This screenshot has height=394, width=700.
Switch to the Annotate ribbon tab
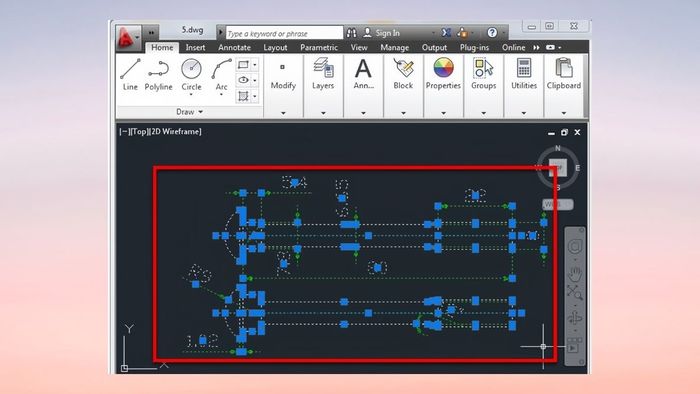tap(234, 47)
